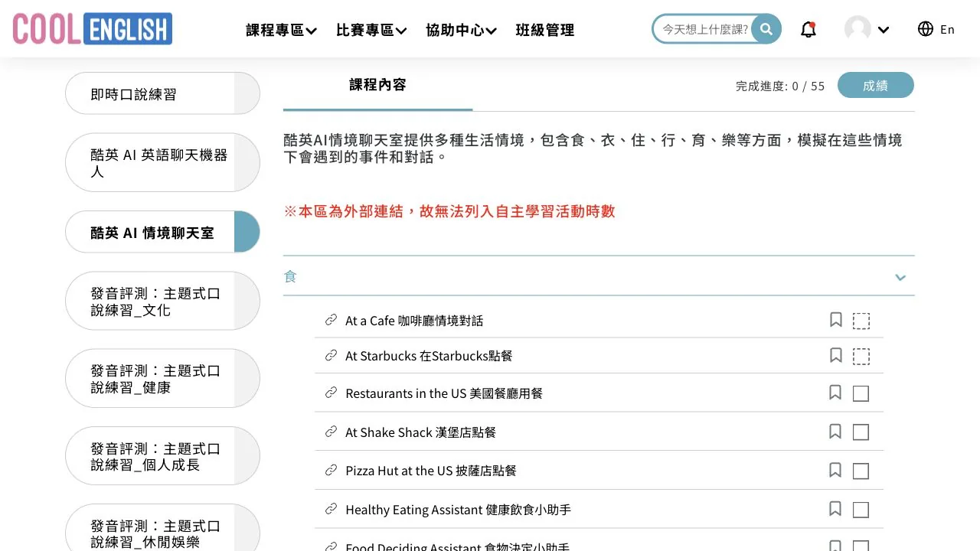Image resolution: width=980 pixels, height=551 pixels.
Task: Check the At a Cafe completion box
Action: (x=861, y=321)
